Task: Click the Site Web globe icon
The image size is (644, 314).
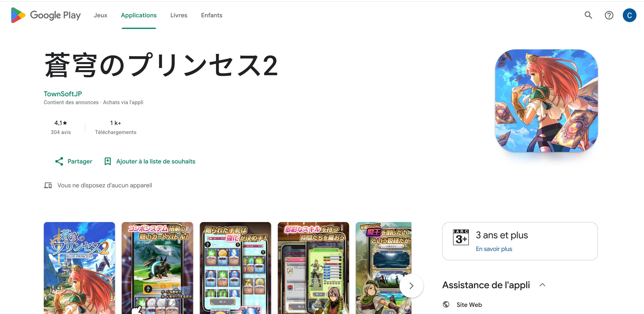Action: tap(446, 304)
